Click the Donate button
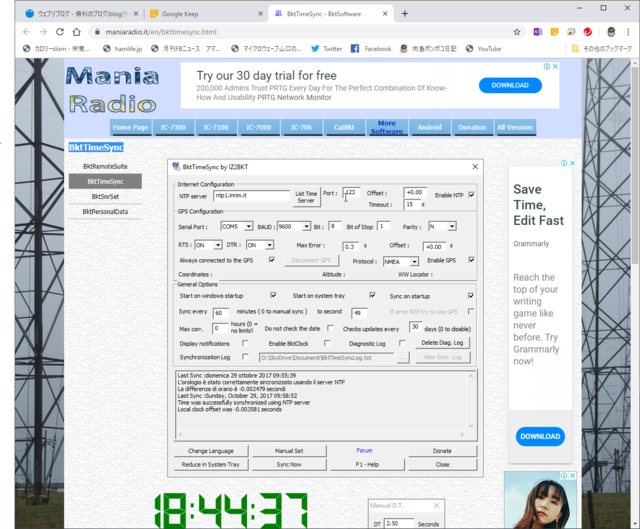 (x=442, y=451)
